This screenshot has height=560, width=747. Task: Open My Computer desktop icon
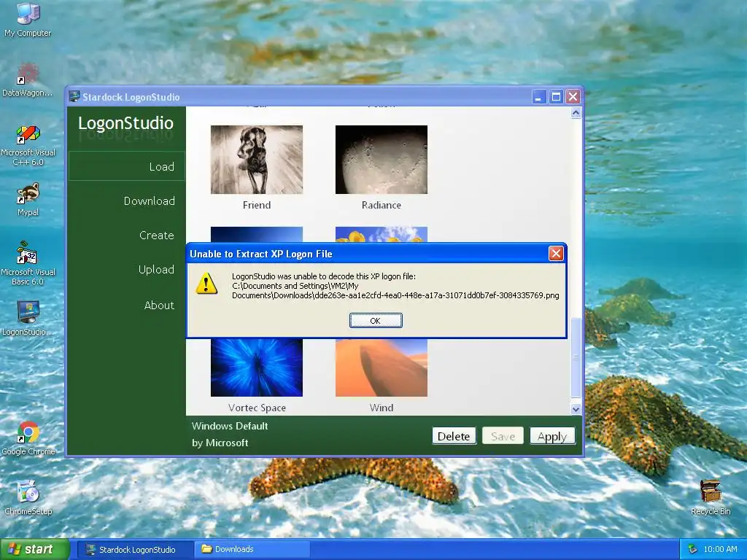point(28,19)
